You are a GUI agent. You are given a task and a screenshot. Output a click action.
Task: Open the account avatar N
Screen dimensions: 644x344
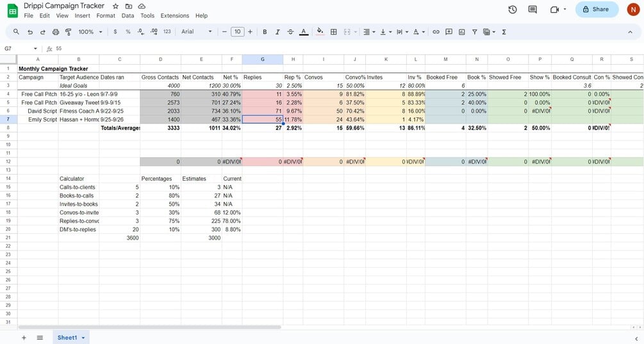tap(633, 9)
